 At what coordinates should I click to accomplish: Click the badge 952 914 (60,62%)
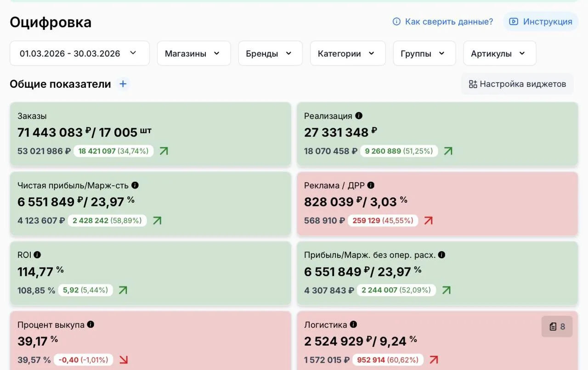pyautogui.click(x=388, y=360)
